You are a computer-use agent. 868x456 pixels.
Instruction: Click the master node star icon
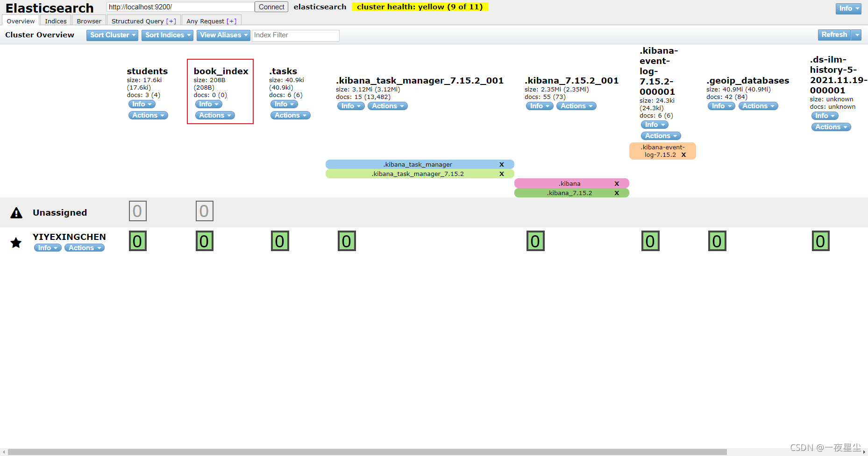(16, 242)
